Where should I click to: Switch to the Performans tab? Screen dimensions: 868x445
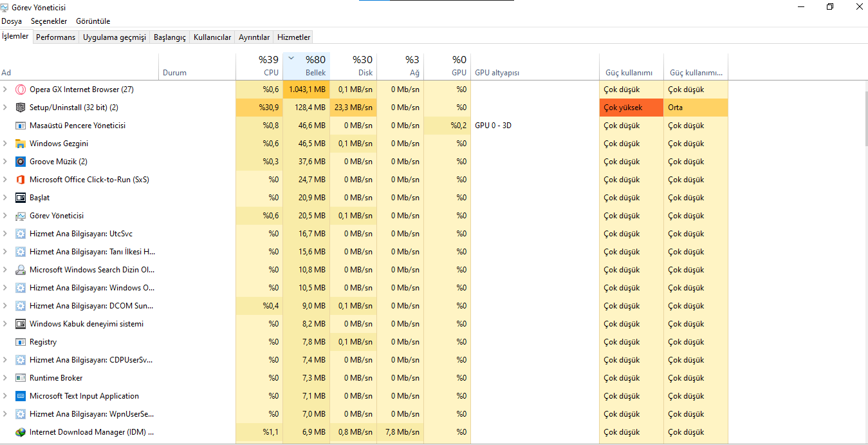pyautogui.click(x=55, y=37)
